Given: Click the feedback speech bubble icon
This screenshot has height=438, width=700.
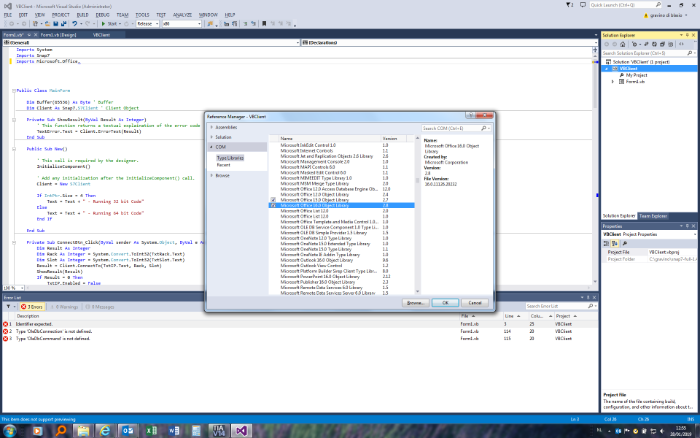Looking at the screenshot, I should coord(583,5).
